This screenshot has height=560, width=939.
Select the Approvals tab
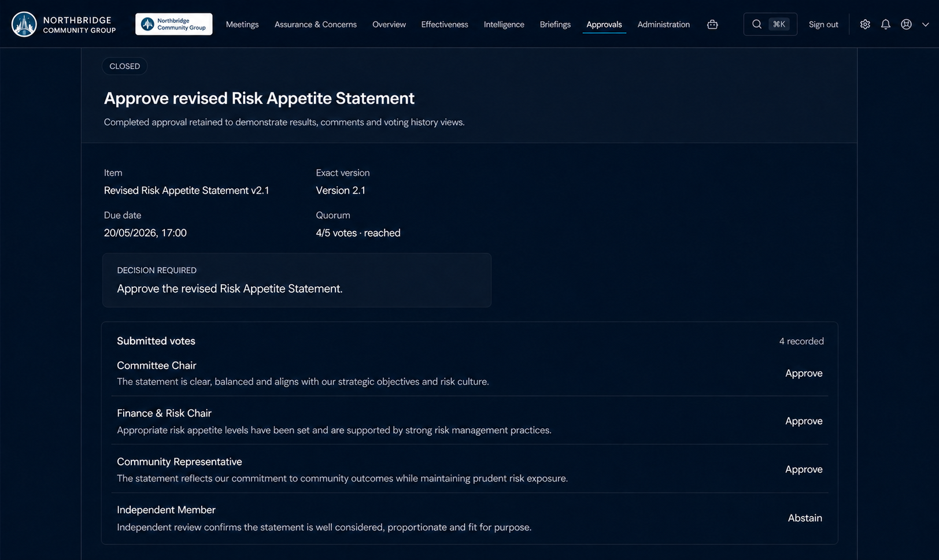[x=604, y=24]
